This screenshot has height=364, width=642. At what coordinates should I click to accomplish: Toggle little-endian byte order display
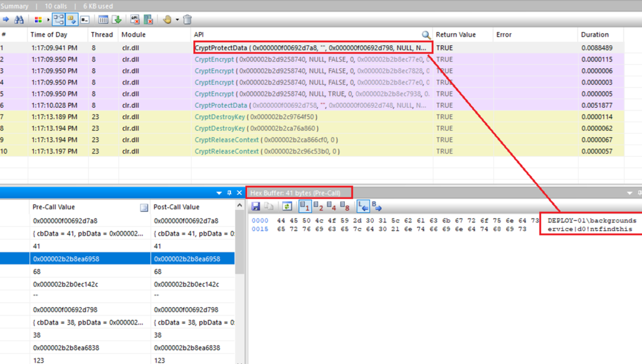click(x=364, y=205)
